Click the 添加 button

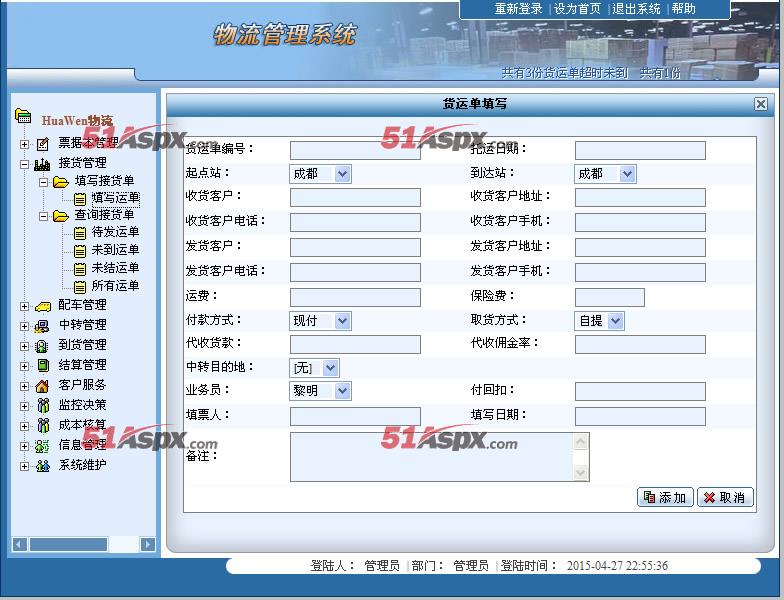point(665,497)
